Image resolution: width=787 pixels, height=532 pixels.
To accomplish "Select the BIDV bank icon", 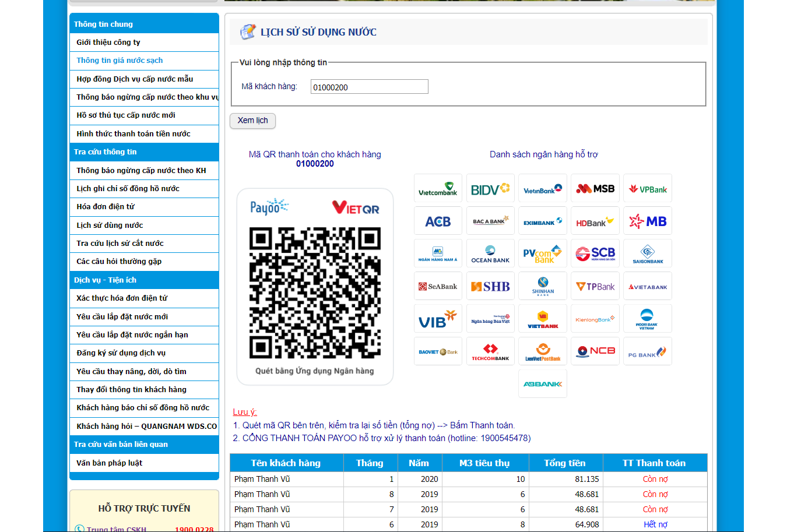I will tap(490, 189).
